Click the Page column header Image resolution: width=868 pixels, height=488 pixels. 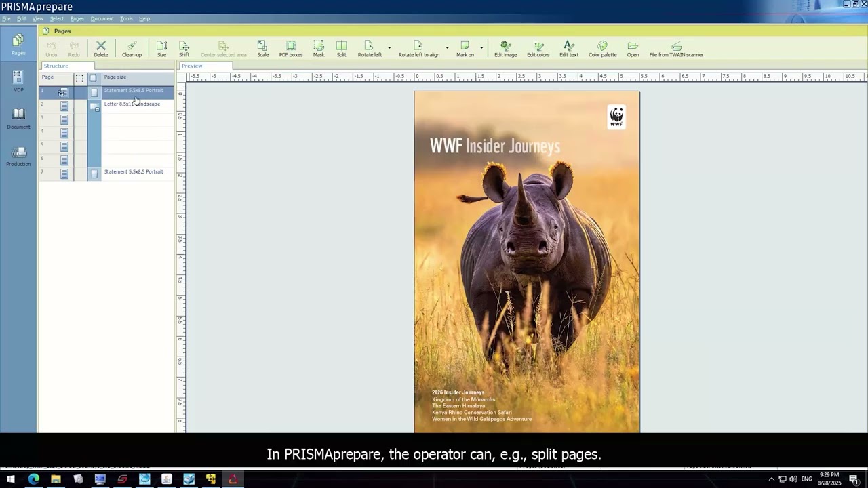pos(56,77)
